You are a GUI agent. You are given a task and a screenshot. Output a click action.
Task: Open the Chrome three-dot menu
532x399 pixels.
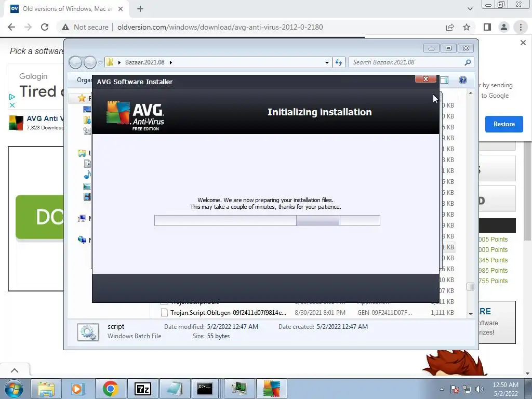[521, 27]
